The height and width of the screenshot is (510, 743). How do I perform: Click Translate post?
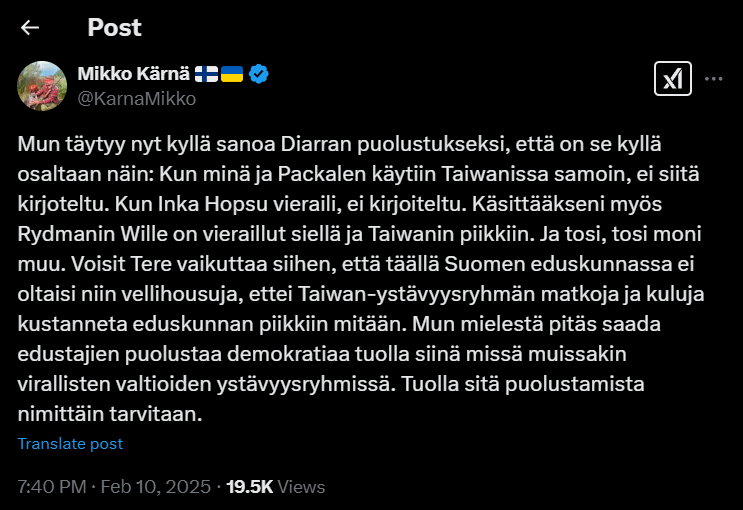click(70, 443)
